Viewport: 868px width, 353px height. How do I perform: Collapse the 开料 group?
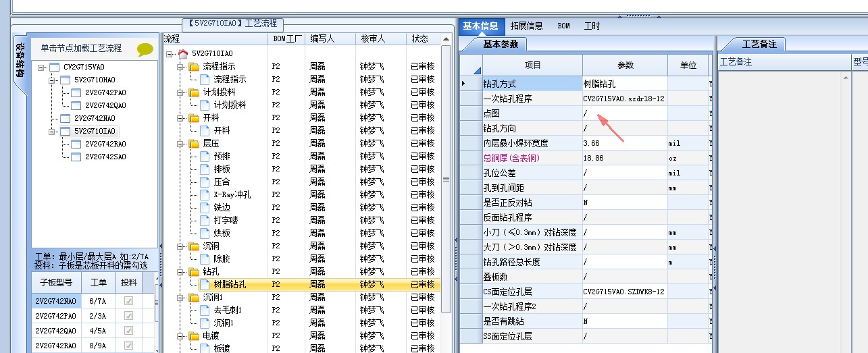(181, 117)
